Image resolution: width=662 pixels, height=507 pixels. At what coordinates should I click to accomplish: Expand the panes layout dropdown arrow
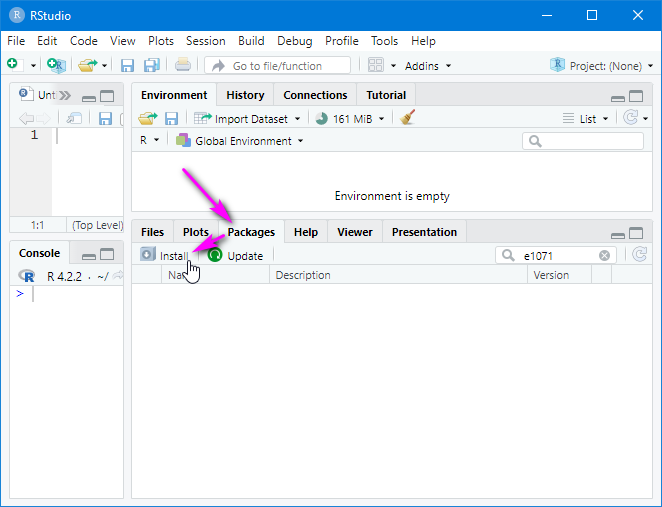point(393,66)
